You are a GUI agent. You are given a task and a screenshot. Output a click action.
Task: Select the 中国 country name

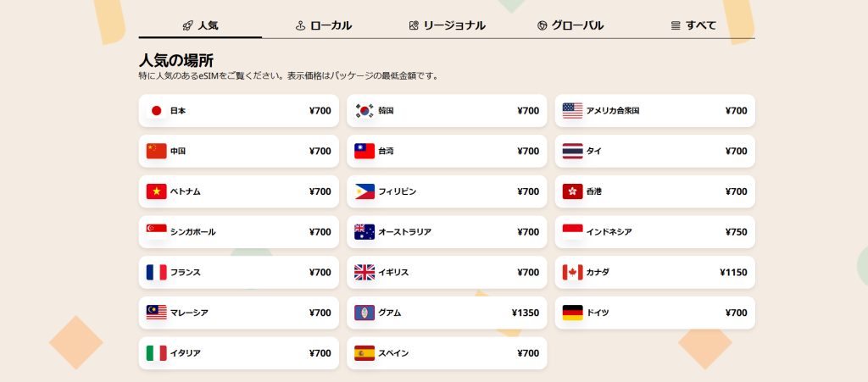click(x=178, y=151)
